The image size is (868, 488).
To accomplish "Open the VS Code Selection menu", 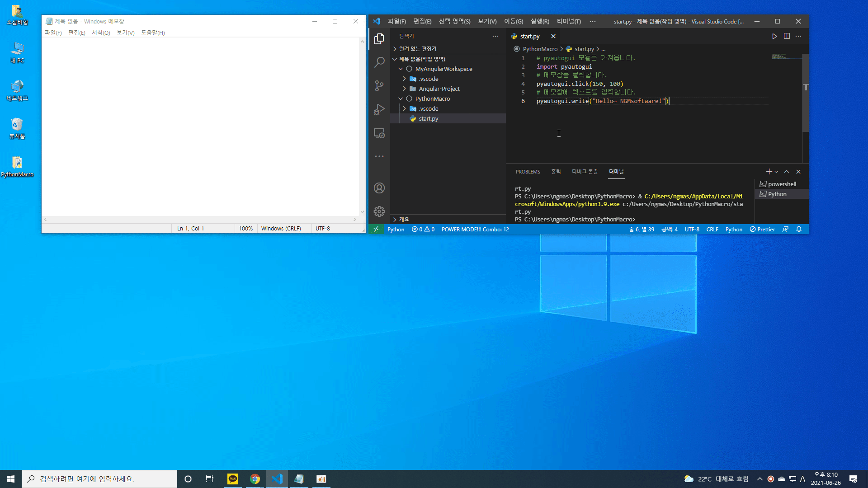I will click(454, 21).
